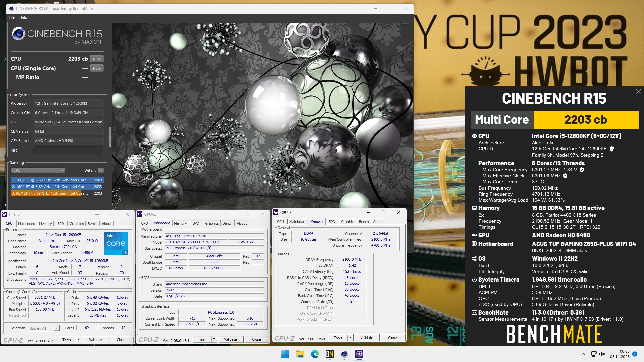Image resolution: width=644 pixels, height=362 pixels.
Task: Open Tools dropdown arrow in Memory window
Action: pos(350,338)
